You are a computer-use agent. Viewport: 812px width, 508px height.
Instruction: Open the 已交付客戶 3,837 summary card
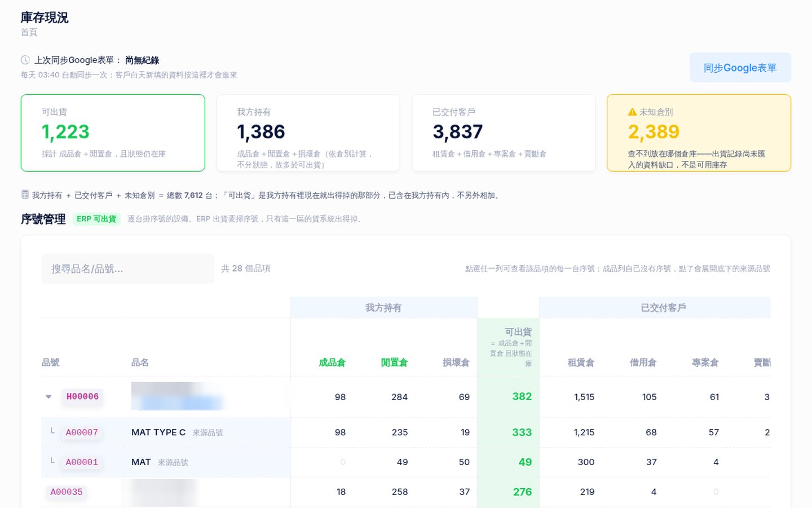click(x=504, y=133)
